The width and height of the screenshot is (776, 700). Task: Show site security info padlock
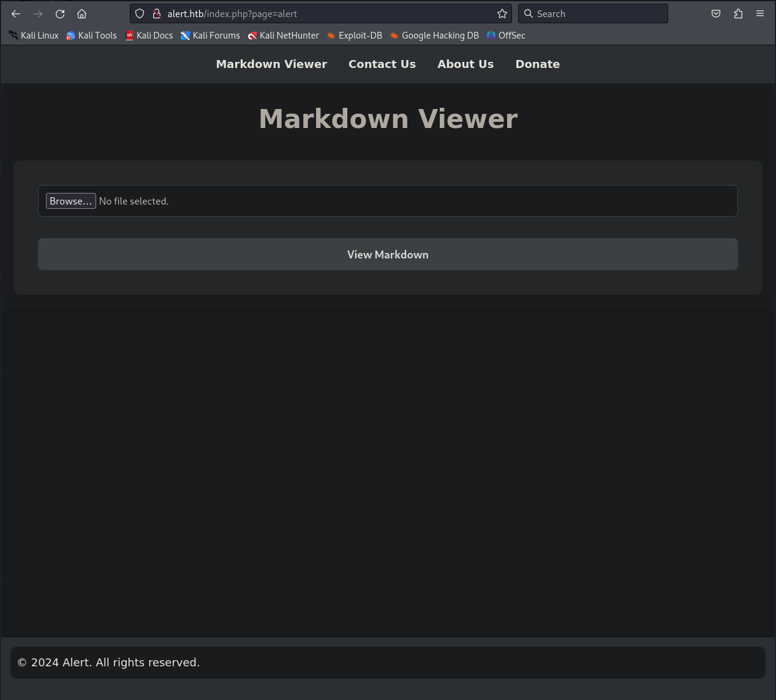pos(157,13)
